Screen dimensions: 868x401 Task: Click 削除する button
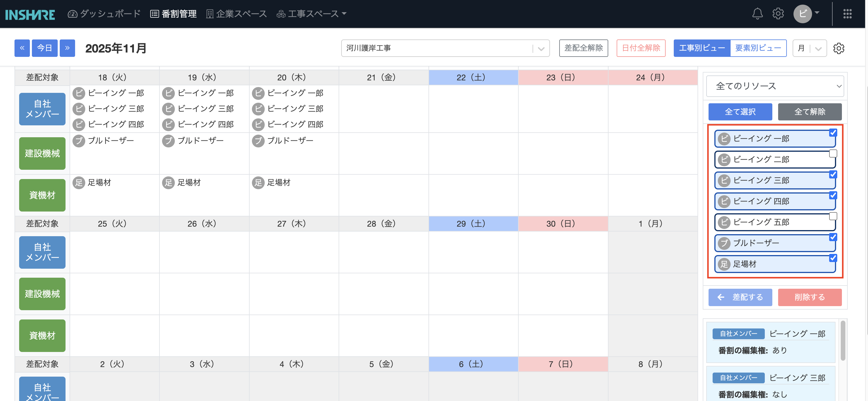point(810,297)
